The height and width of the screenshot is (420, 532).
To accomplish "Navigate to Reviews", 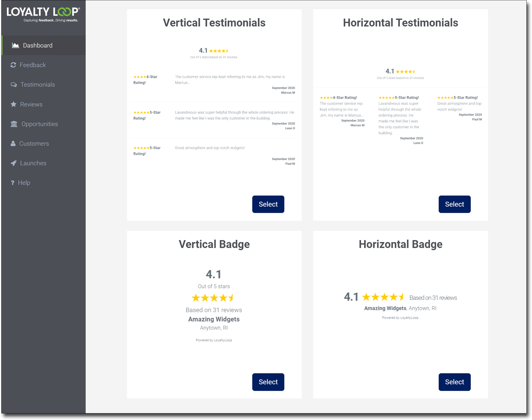I will click(44, 104).
